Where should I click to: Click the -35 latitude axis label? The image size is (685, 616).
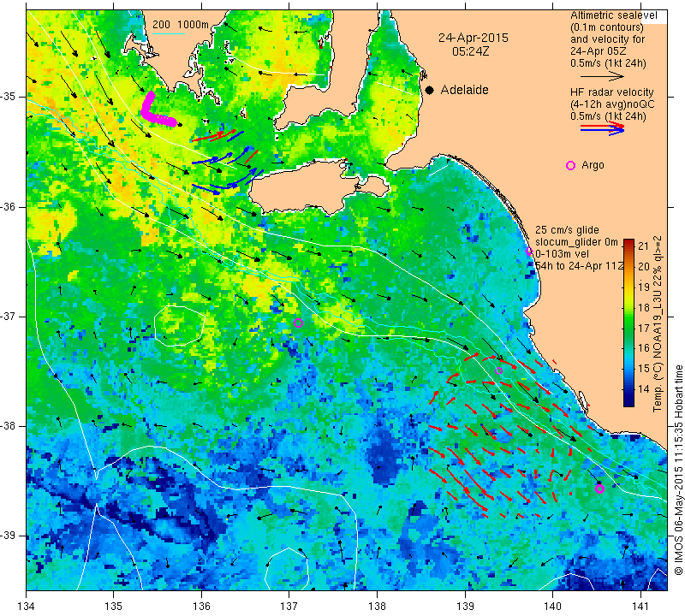click(x=9, y=97)
